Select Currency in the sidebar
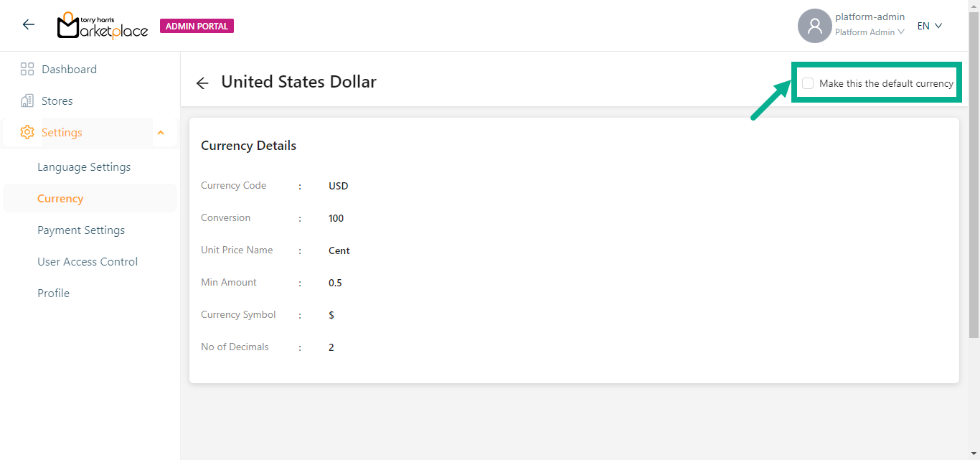 pyautogui.click(x=60, y=199)
